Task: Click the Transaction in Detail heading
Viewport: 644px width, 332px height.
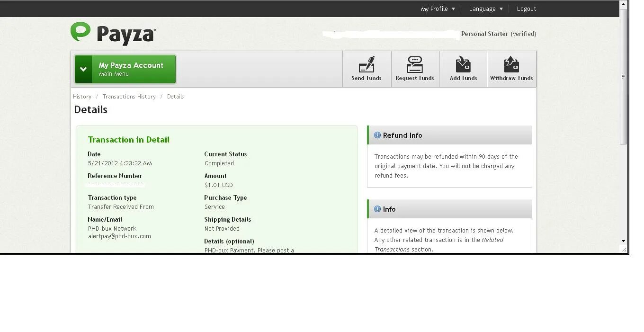Action: [128, 140]
